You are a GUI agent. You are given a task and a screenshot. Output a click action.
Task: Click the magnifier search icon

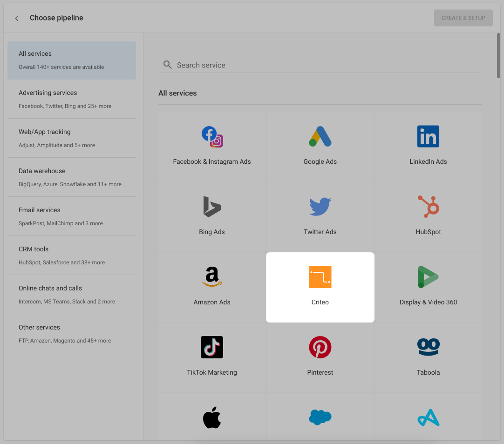[x=167, y=65]
